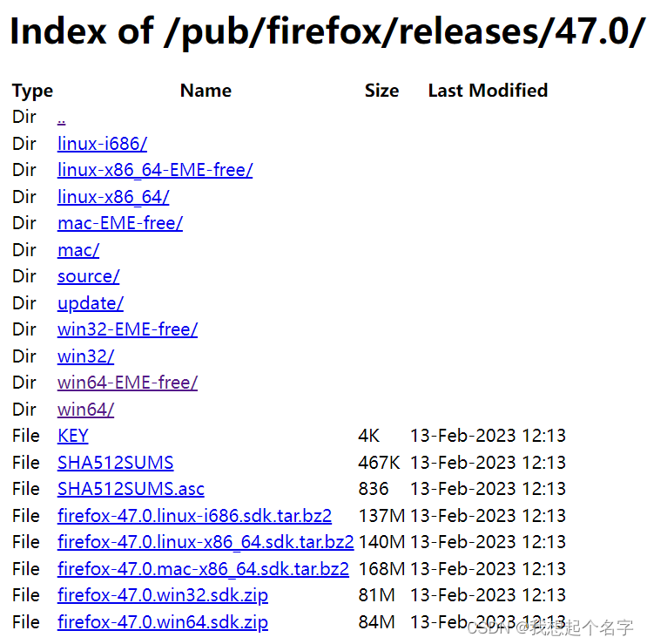Click the 'Index of /pub/firefox/releases/47.0/' heading
The image size is (647, 644).
pyautogui.click(x=327, y=32)
